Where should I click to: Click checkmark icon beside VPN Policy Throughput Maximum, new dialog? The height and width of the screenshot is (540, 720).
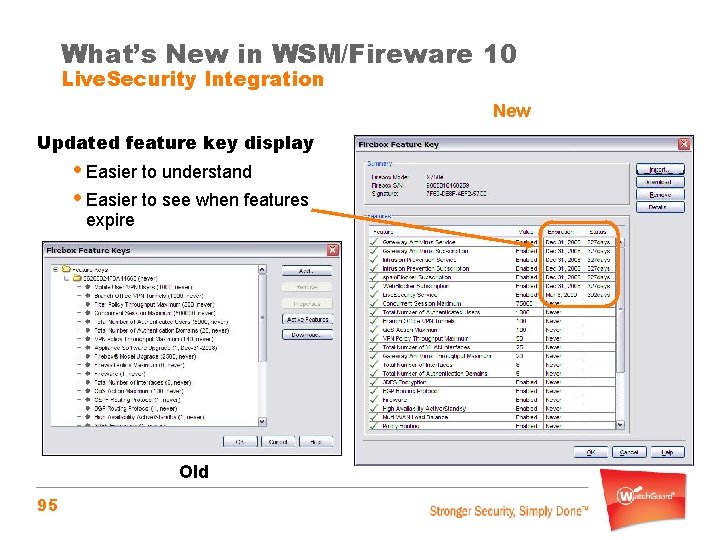coord(374,338)
